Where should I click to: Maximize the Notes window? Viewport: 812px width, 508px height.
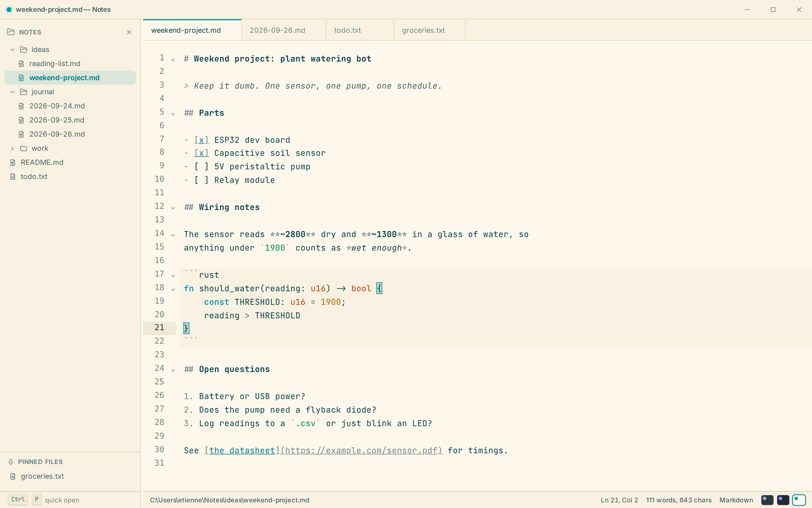[773, 9]
